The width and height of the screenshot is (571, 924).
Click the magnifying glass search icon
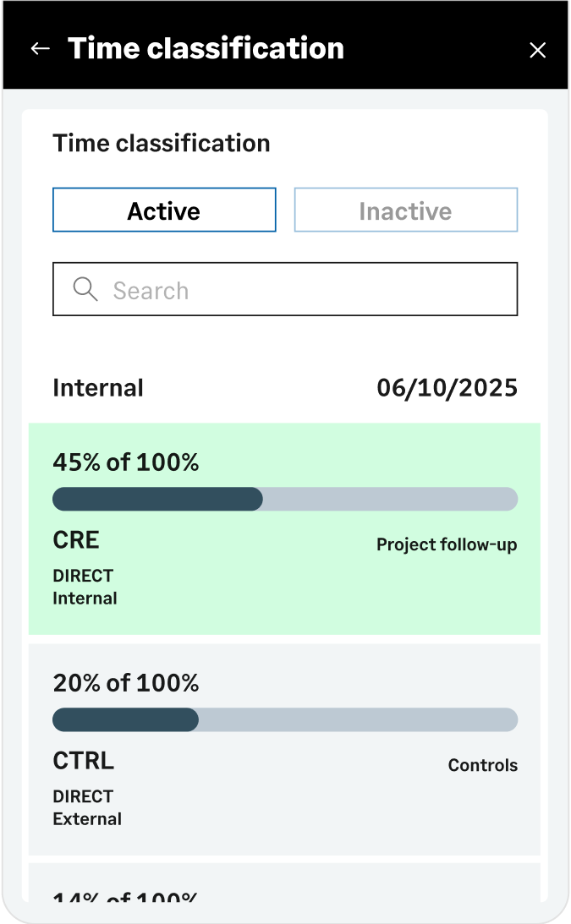[85, 289]
